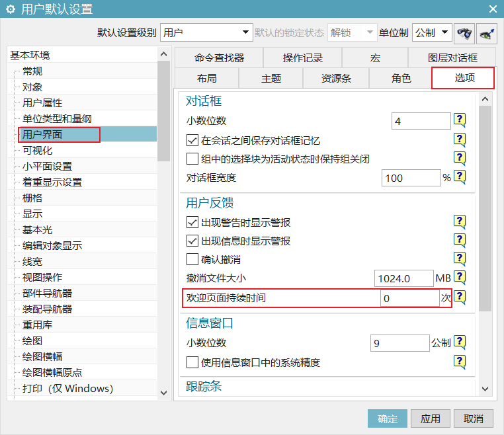This screenshot has width=504, height=435.
Task: Switch to 宏 tab
Action: [x=375, y=58]
